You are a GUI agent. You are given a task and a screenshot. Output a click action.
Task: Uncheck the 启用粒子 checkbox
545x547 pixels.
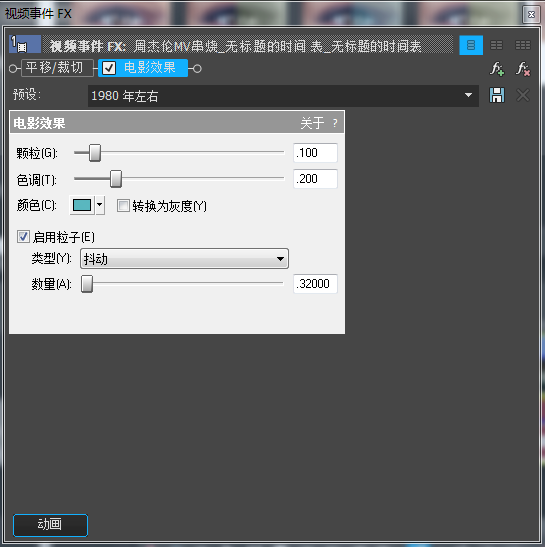point(23,237)
